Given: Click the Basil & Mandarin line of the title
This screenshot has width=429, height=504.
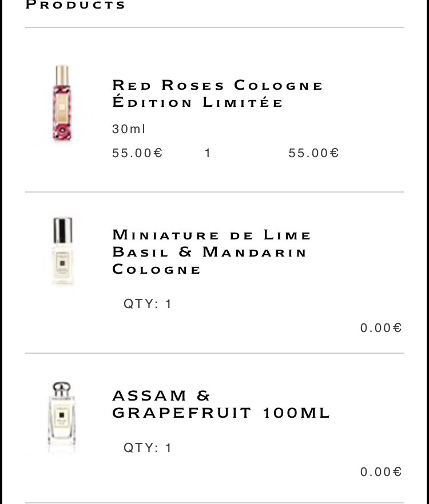Looking at the screenshot, I should pyautogui.click(x=209, y=252).
